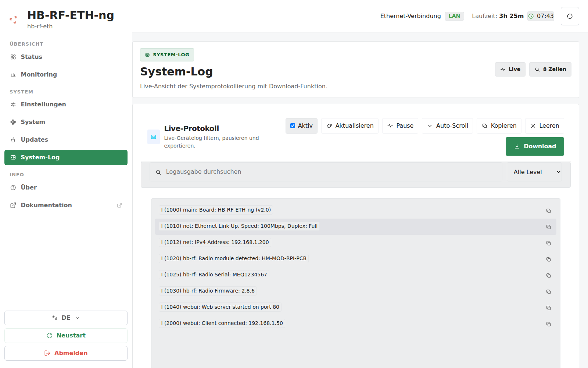Toggle Auto-Scroll for the log
The image size is (588, 368).
(447, 126)
